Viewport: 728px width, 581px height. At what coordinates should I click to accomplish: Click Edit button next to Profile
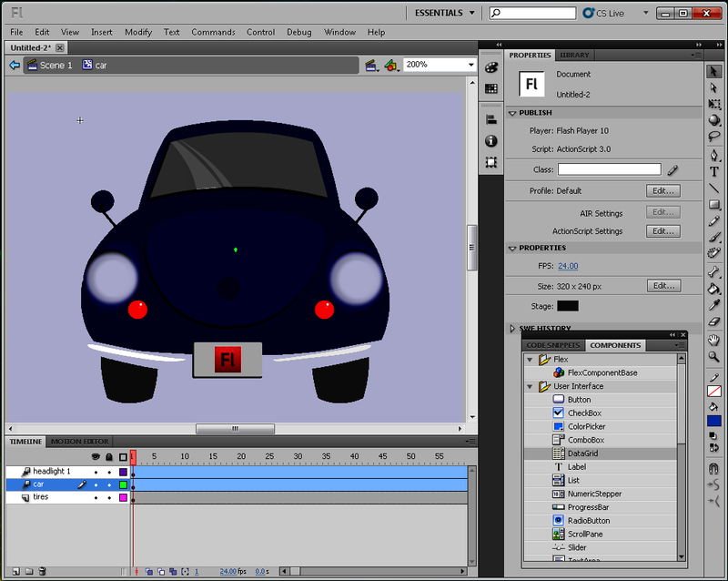click(x=663, y=191)
